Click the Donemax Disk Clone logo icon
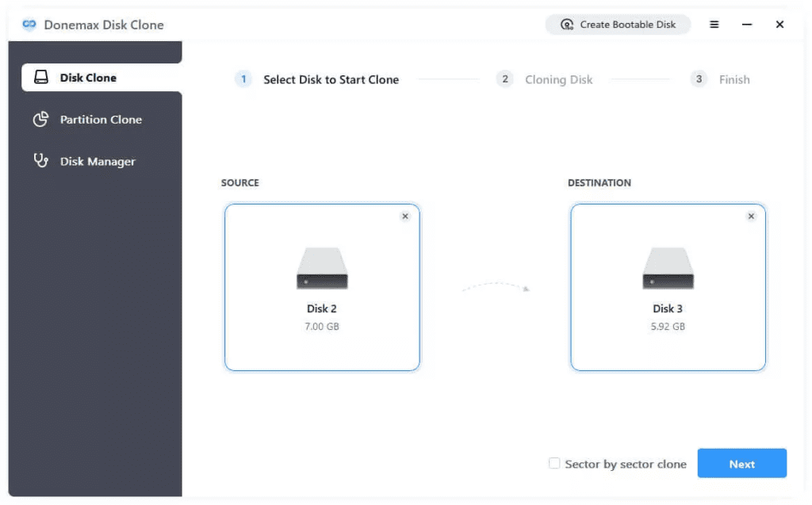The width and height of the screenshot is (812, 505). (x=29, y=25)
